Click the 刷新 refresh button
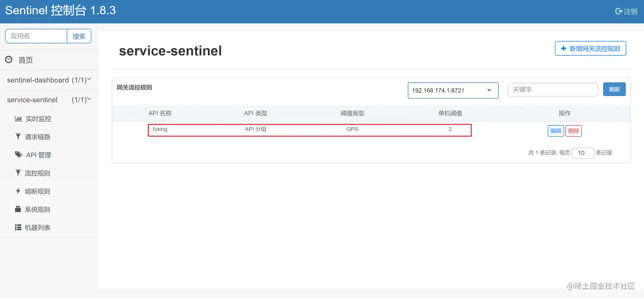Viewport: 644px width, 299px height. point(614,89)
